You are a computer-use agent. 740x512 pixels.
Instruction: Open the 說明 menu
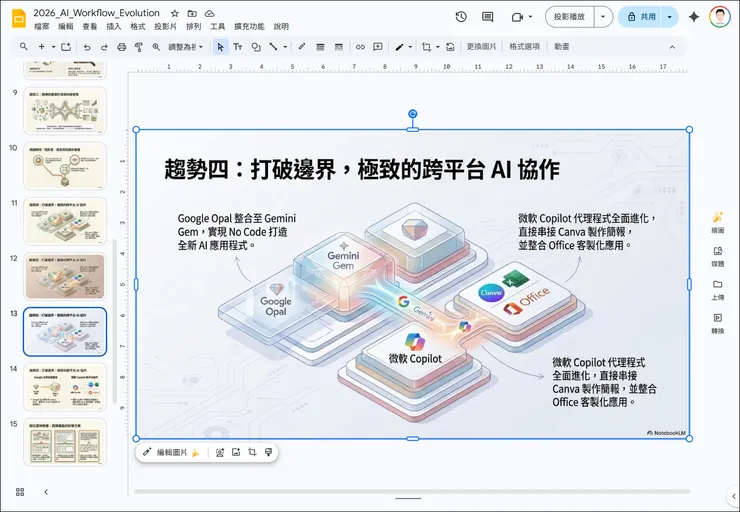pos(281,26)
